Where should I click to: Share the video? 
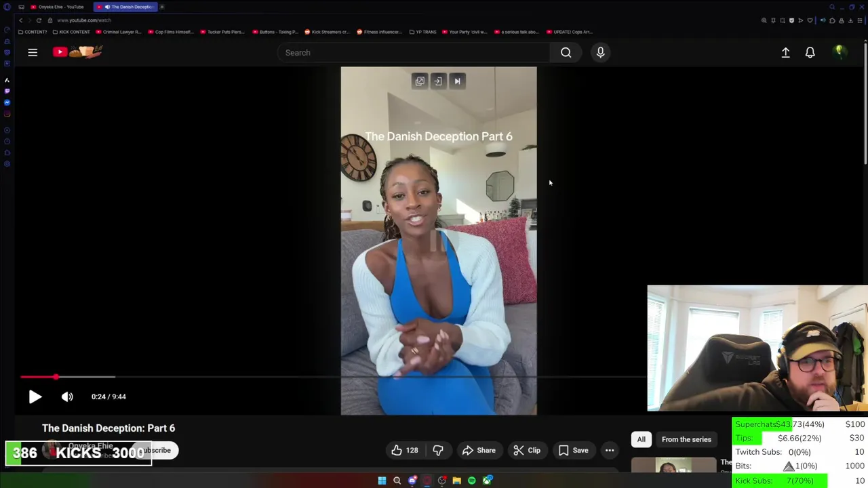[x=479, y=450]
